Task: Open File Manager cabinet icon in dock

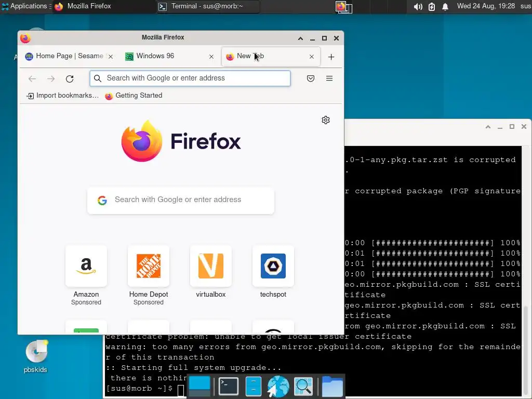Action: 253,386
